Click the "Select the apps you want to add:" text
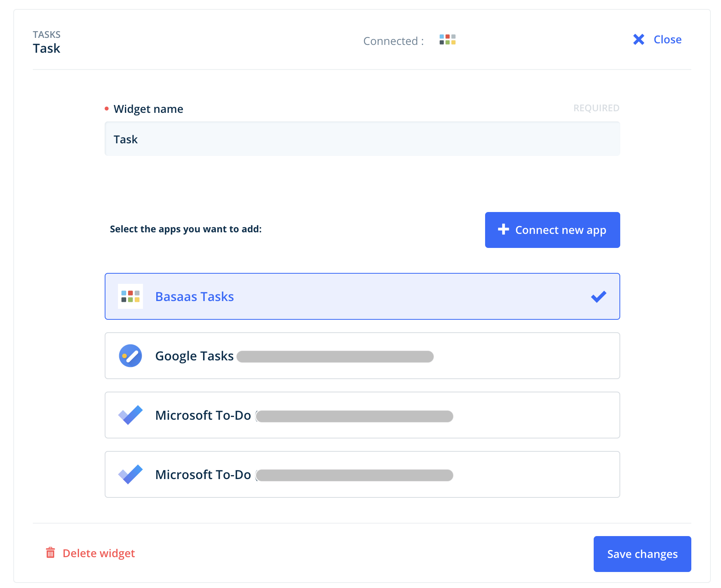Image resolution: width=721 pixels, height=588 pixels. pyautogui.click(x=186, y=229)
